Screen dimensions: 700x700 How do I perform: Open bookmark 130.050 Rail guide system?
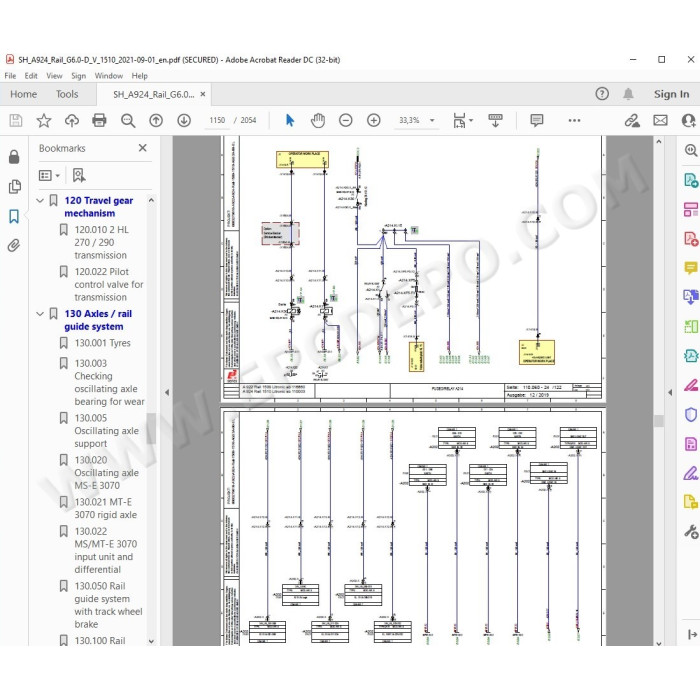pos(108,605)
